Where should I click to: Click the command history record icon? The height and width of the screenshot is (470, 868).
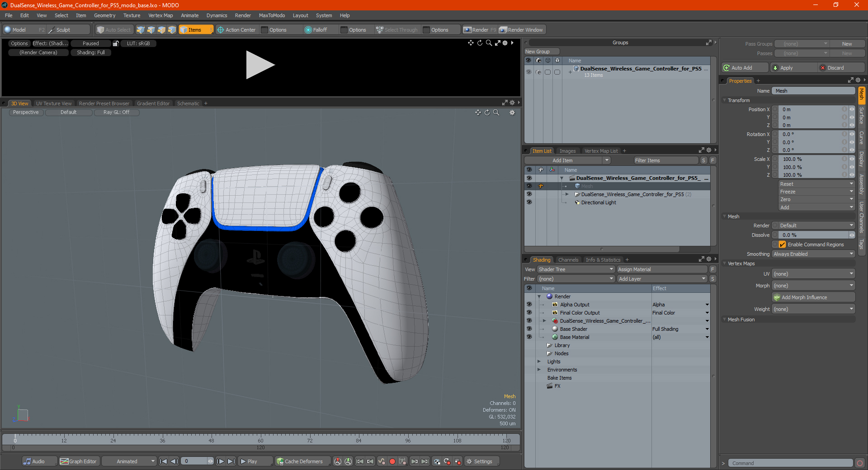[860, 463]
